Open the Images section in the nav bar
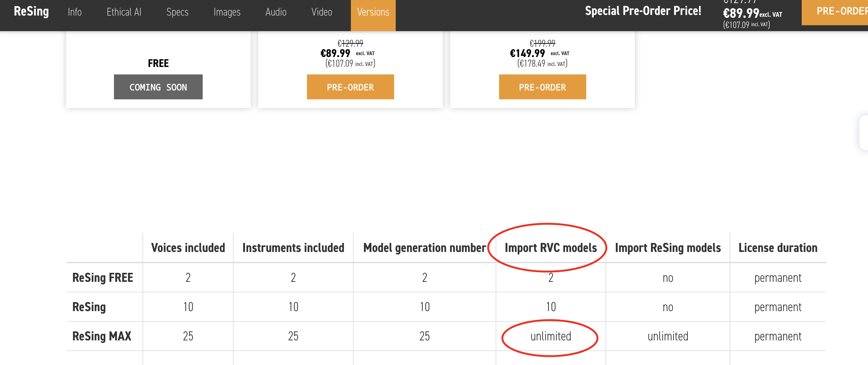This screenshot has width=868, height=365. point(227,12)
